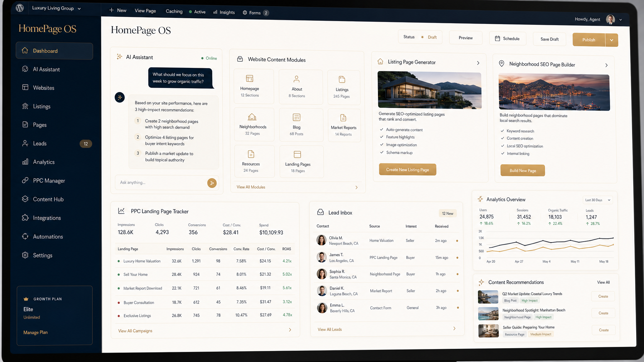Click View All Modules link
This screenshot has height=362, width=644.
click(x=251, y=187)
